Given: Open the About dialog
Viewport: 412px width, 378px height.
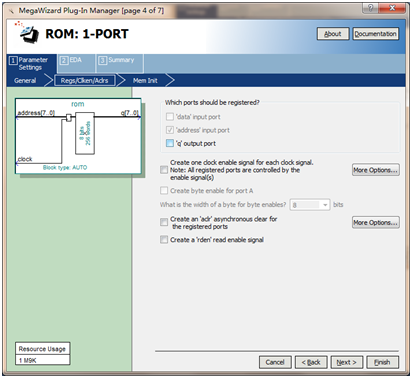Looking at the screenshot, I should point(333,34).
